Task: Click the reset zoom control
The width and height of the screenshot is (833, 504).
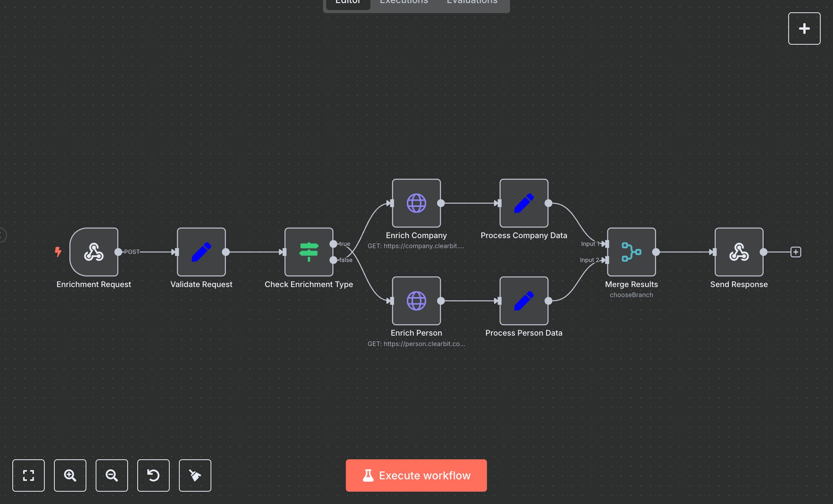Action: (153, 475)
